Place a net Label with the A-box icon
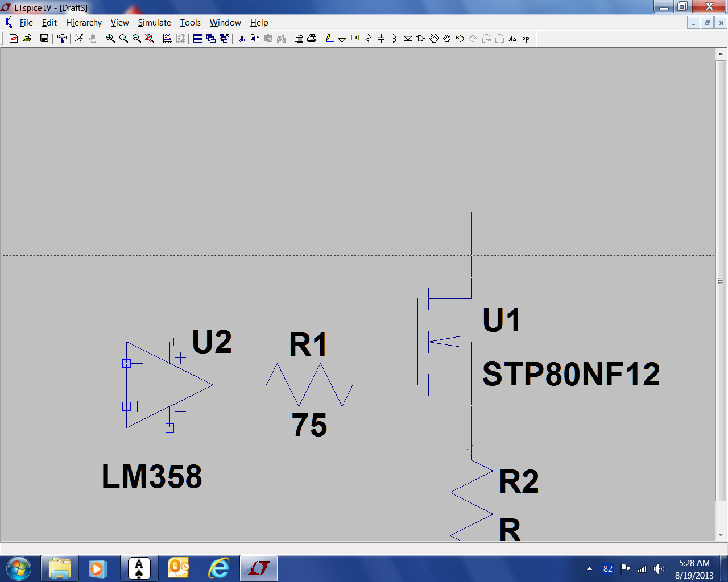 [x=355, y=39]
